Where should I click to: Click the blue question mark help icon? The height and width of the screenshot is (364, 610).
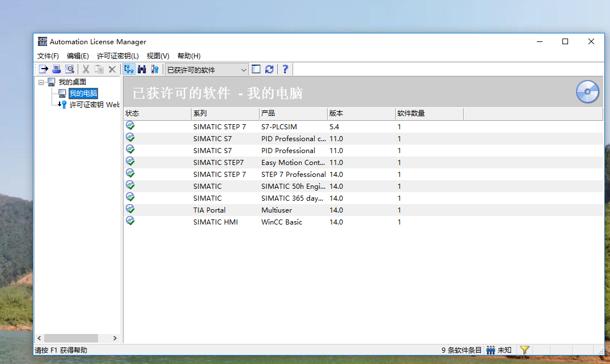[x=285, y=69]
